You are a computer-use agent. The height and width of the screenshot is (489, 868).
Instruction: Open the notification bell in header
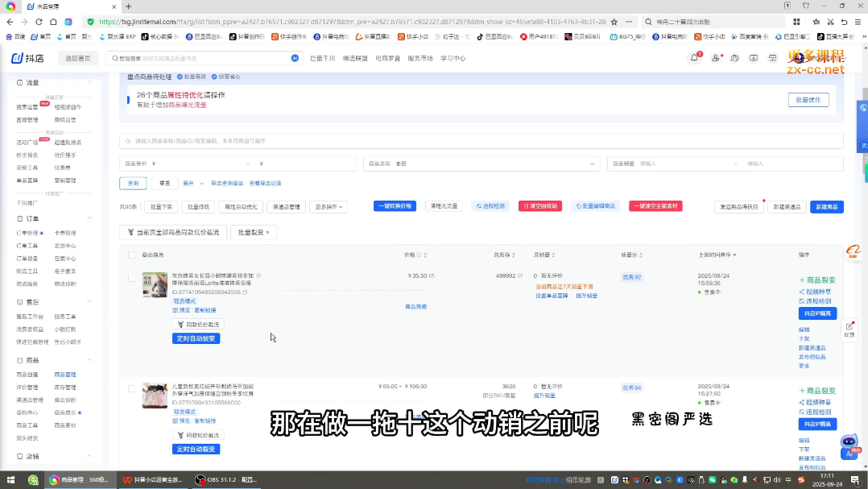[694, 58]
